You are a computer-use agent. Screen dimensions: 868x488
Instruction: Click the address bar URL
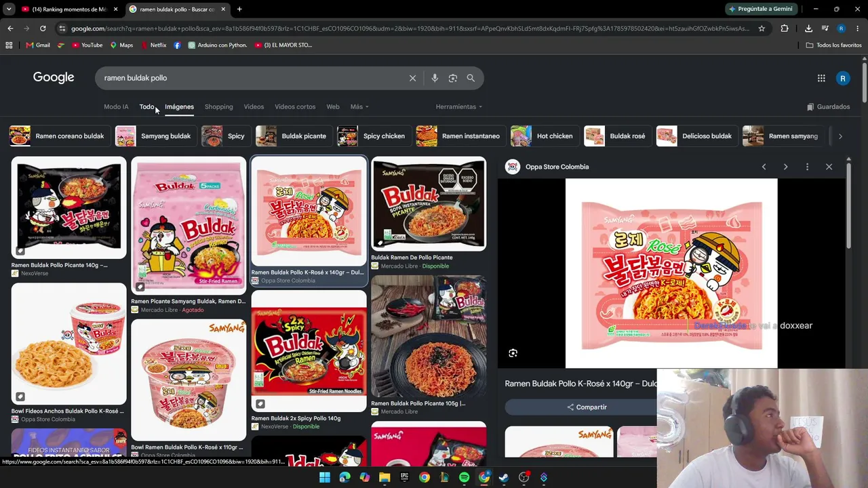pos(410,28)
